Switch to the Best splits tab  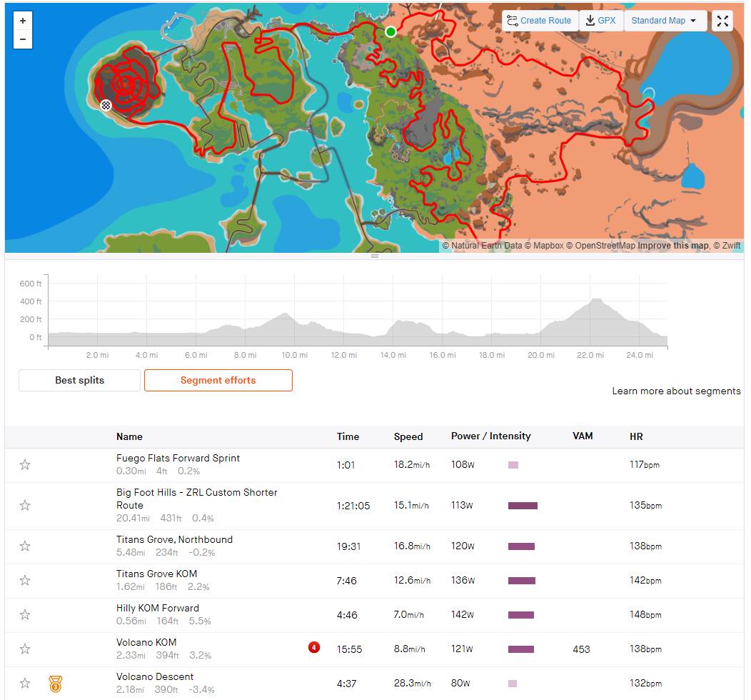(x=79, y=380)
